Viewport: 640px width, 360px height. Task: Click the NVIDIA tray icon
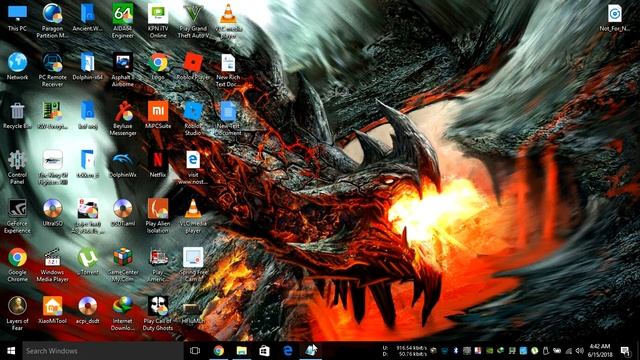pyautogui.click(x=489, y=351)
